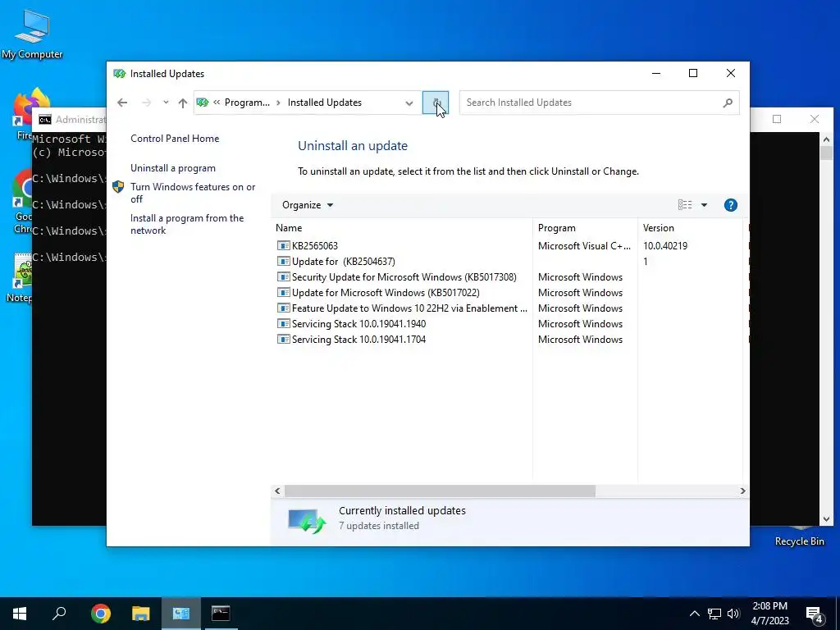Expand the address bar history dropdown

click(409, 103)
